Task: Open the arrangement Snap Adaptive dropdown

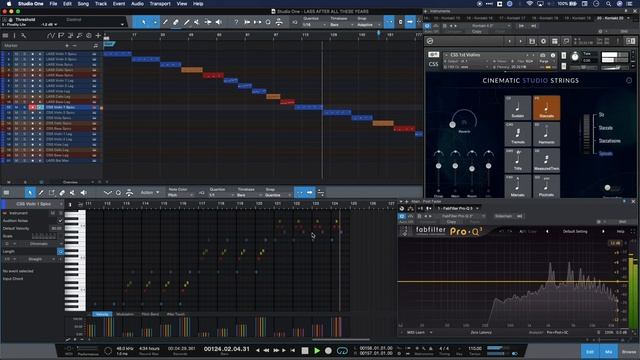Action: pos(368,25)
